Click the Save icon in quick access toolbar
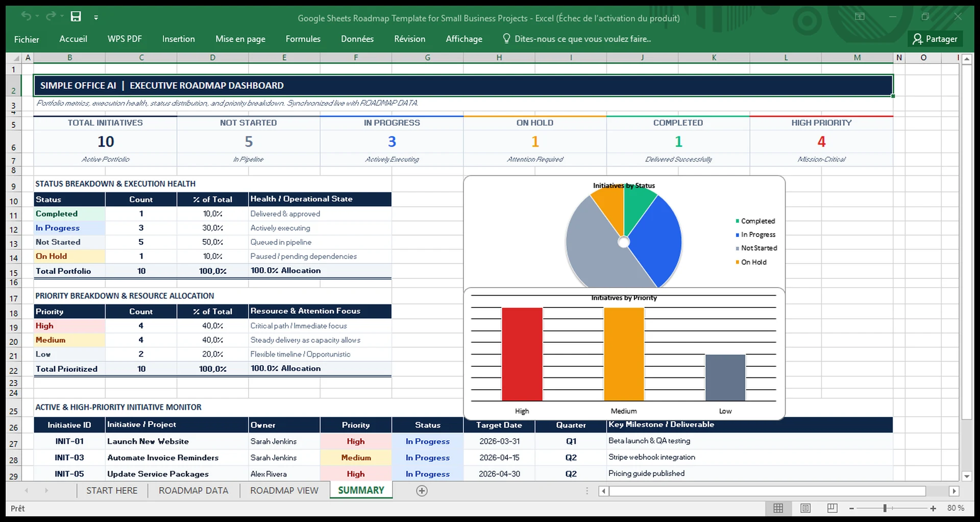 point(76,17)
